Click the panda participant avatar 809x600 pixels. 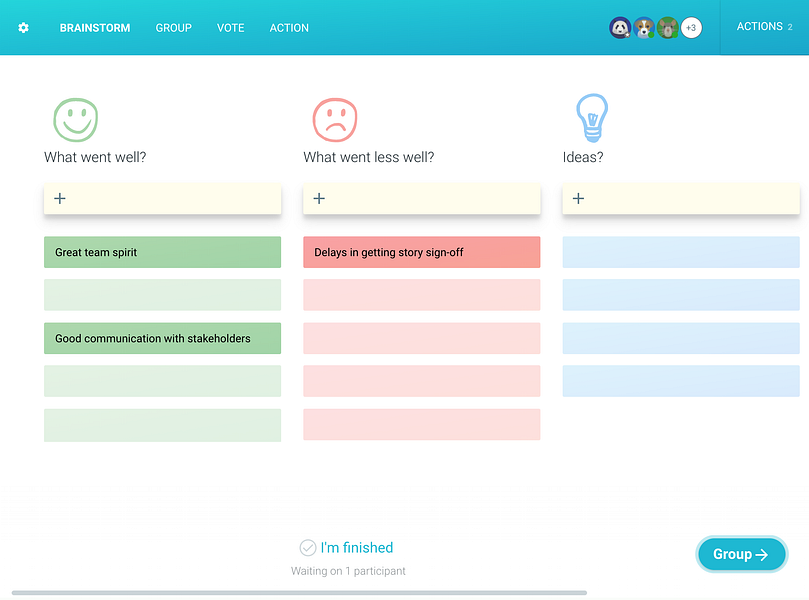620,28
